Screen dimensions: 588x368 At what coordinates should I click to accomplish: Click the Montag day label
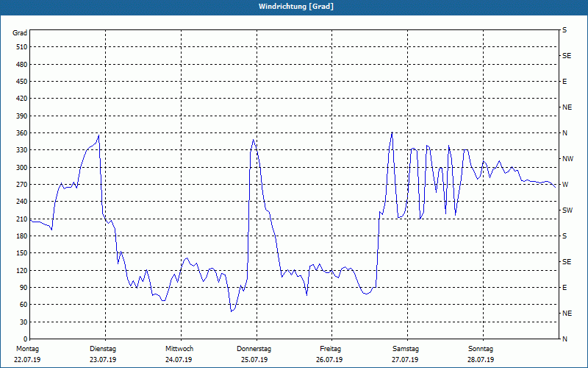27,349
